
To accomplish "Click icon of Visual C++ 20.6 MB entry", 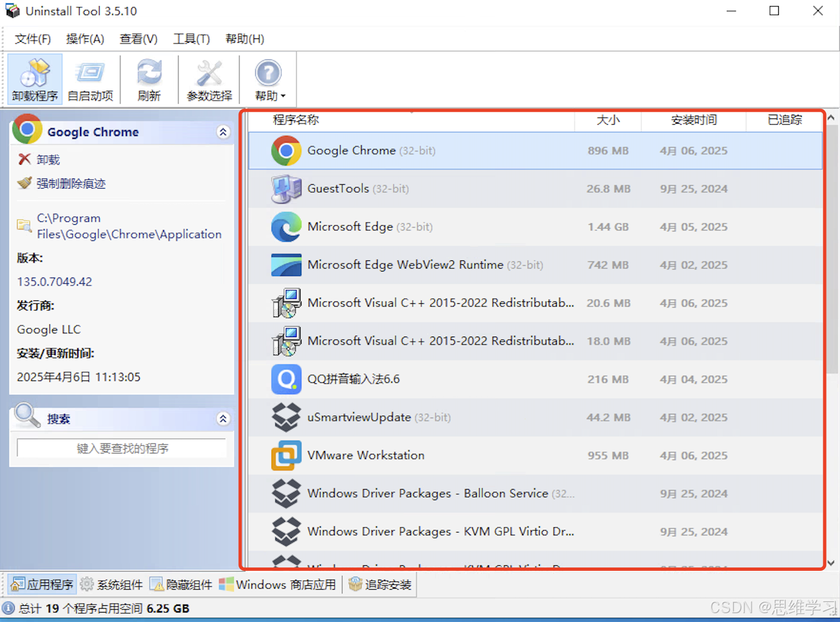I will [x=286, y=303].
